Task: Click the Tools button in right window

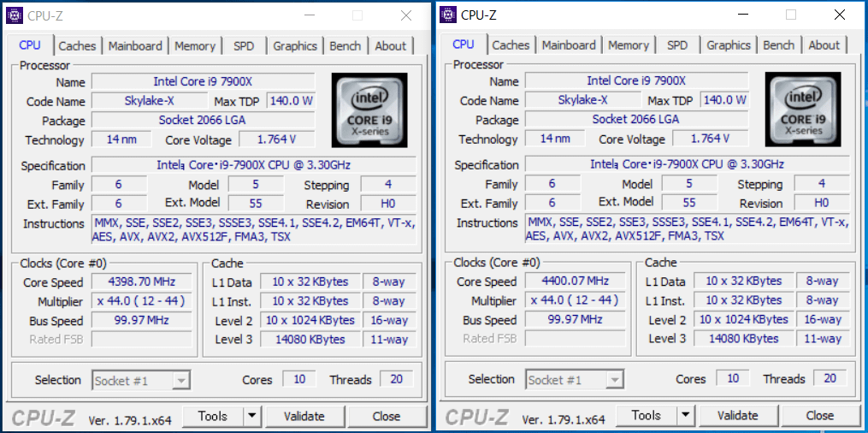Action: 647,415
